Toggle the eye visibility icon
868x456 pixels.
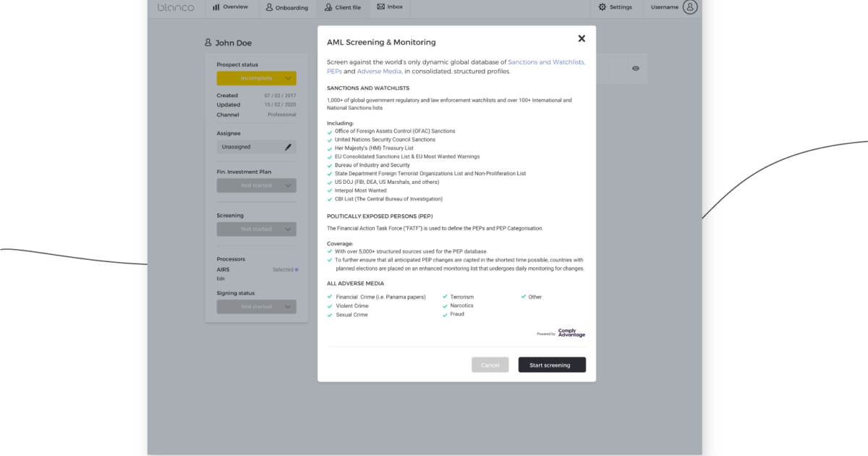[x=636, y=68]
